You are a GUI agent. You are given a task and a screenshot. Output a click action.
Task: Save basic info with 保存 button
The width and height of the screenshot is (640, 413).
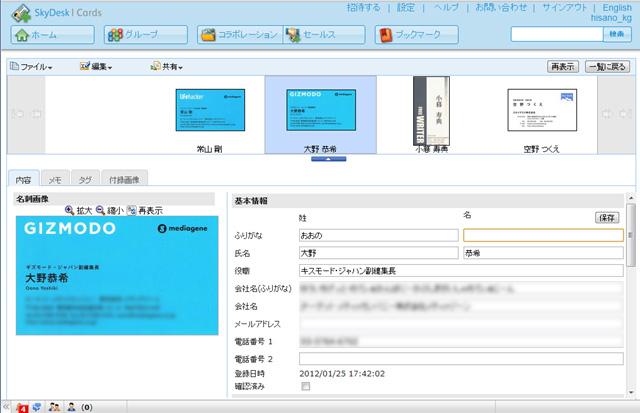607,218
